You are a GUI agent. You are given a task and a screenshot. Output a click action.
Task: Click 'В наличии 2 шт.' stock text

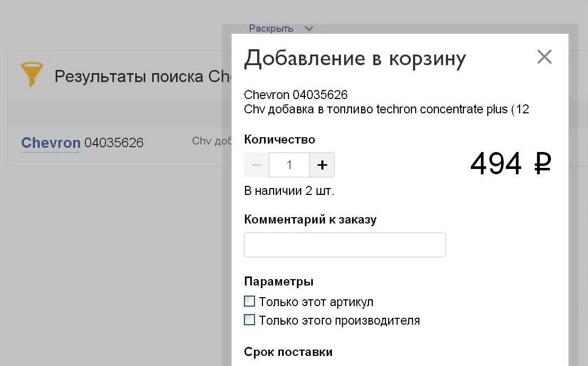pyautogui.click(x=289, y=191)
